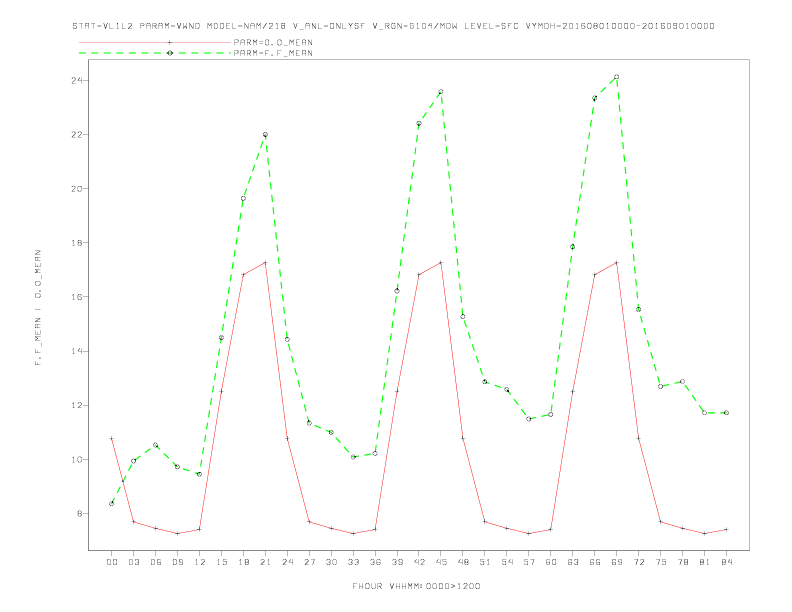
Task: Click x-axis tick label '45'
Action: point(441,562)
